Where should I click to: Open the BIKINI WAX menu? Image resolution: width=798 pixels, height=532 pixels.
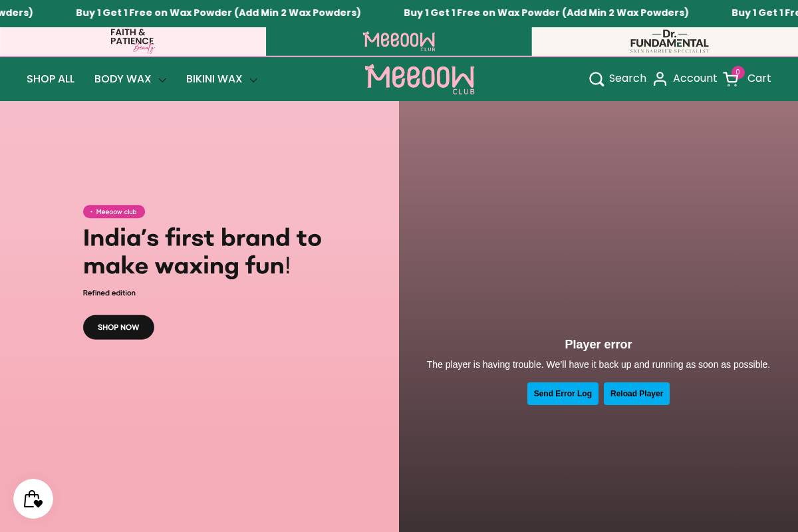pyautogui.click(x=214, y=79)
